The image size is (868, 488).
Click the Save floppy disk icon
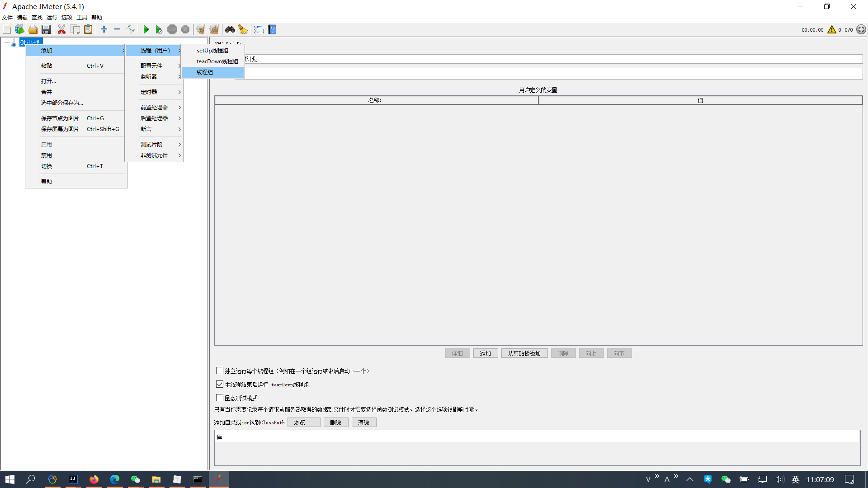click(46, 29)
